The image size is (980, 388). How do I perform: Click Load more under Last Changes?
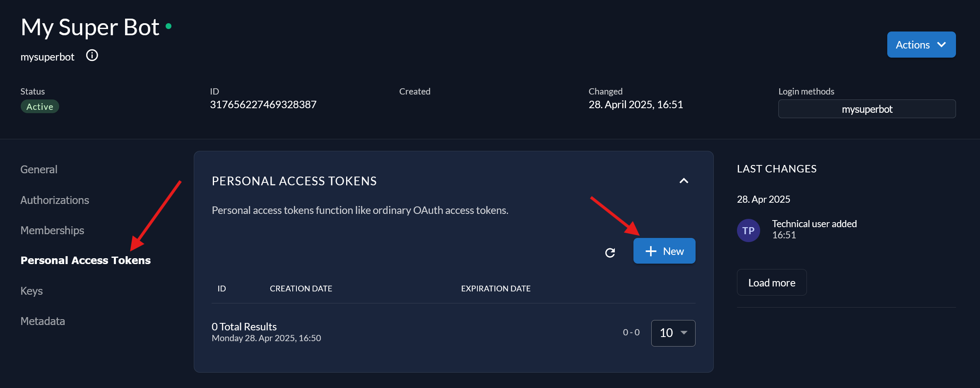pyautogui.click(x=771, y=282)
